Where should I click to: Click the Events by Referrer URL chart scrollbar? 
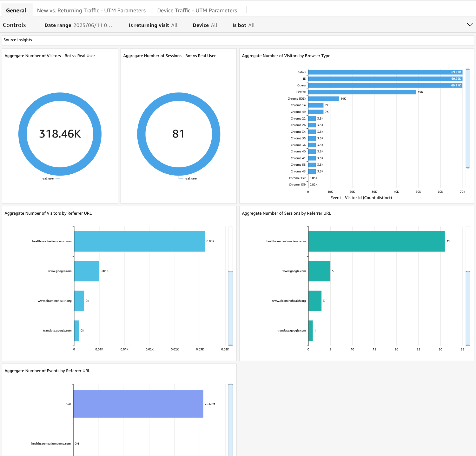tap(230, 419)
